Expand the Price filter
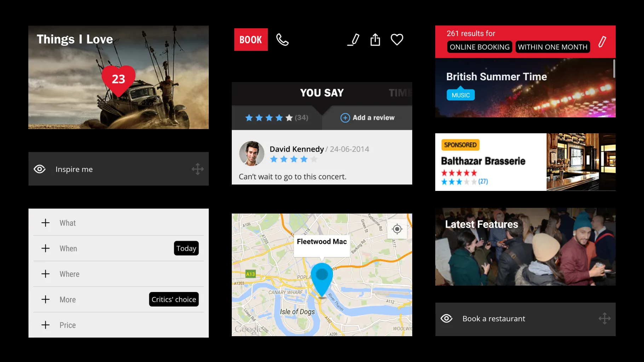Viewport: 644px width, 362px height. point(119,325)
